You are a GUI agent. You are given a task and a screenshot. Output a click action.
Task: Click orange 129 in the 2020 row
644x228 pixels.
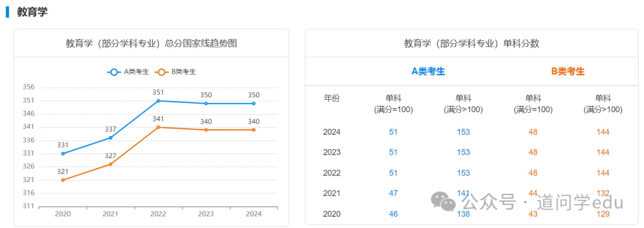point(603,214)
